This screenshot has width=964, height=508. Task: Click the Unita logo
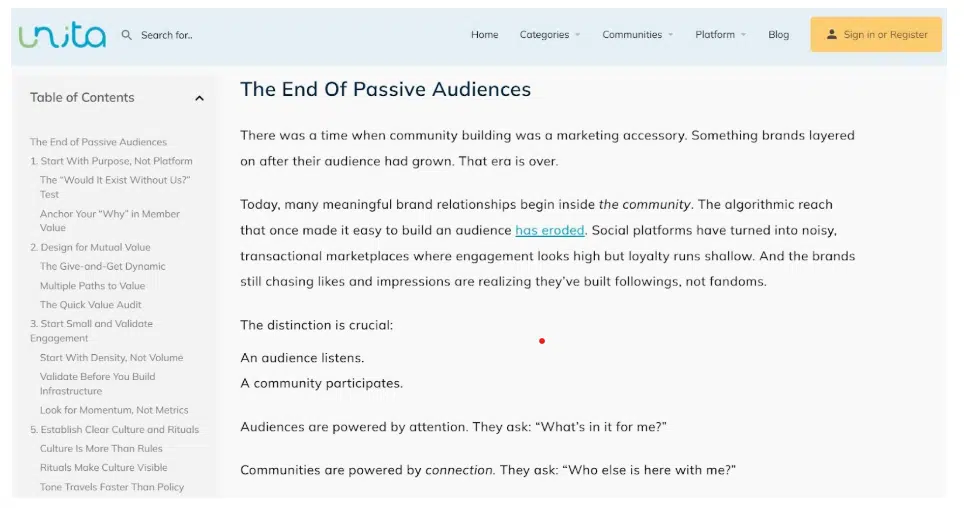tap(61, 35)
